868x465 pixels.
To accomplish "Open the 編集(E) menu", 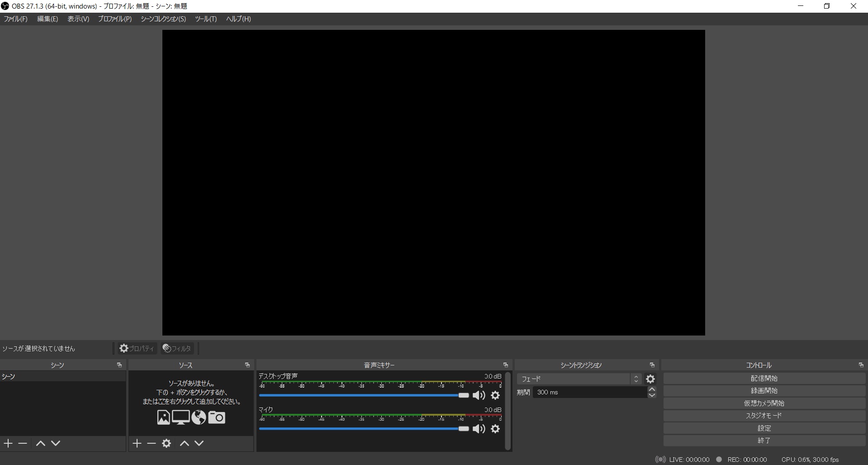I will click(47, 19).
